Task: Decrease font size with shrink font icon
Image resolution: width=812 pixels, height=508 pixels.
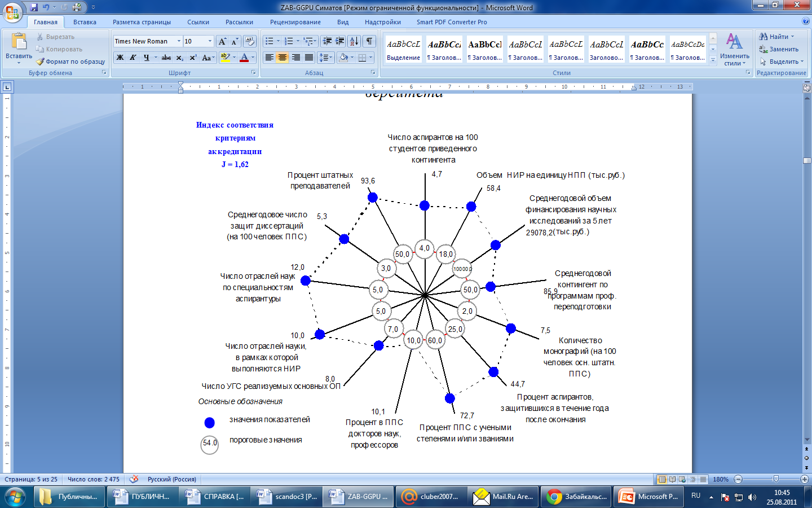Action: click(x=235, y=41)
